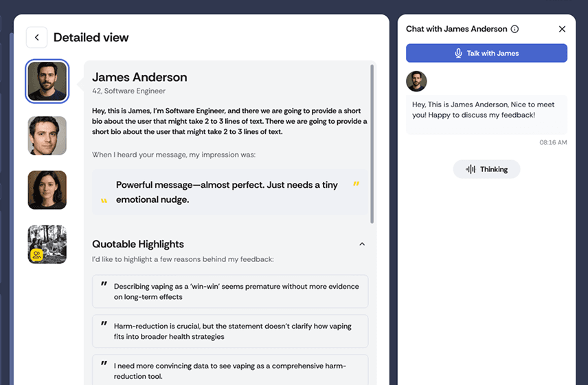Click the back arrow beside Detailed view
The width and height of the screenshot is (588, 385).
click(x=36, y=38)
